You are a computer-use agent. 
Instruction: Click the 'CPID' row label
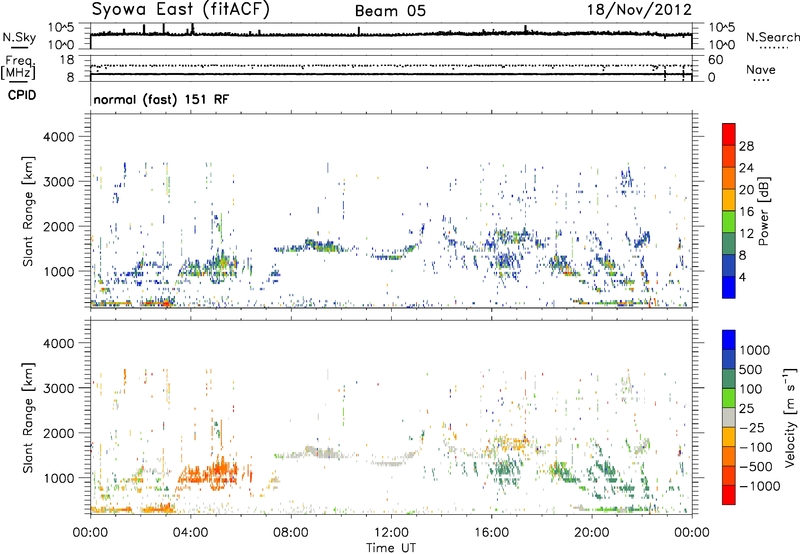point(22,95)
